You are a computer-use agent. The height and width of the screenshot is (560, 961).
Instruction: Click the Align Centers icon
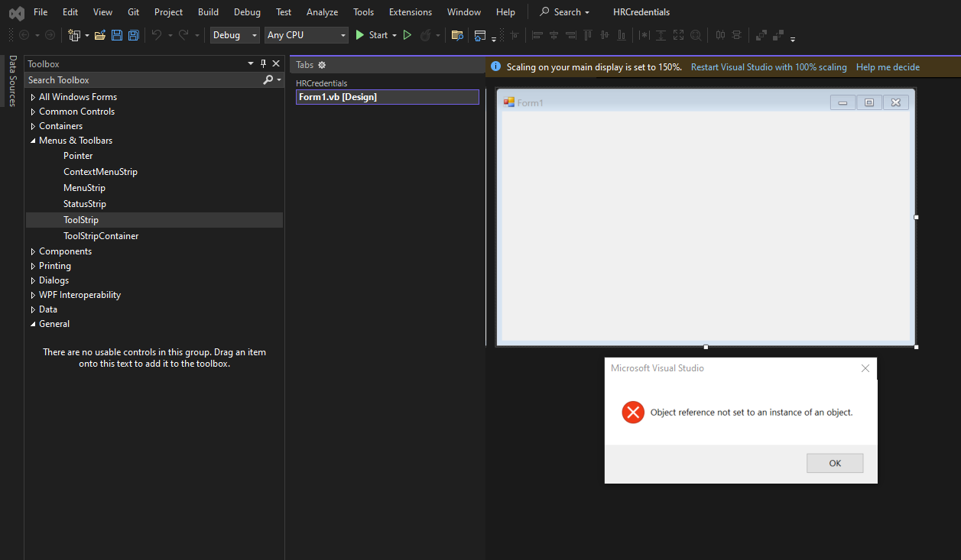[554, 35]
